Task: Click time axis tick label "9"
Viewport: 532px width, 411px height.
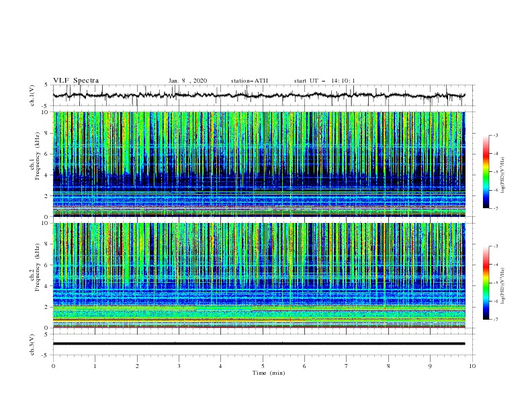Action: [430, 366]
